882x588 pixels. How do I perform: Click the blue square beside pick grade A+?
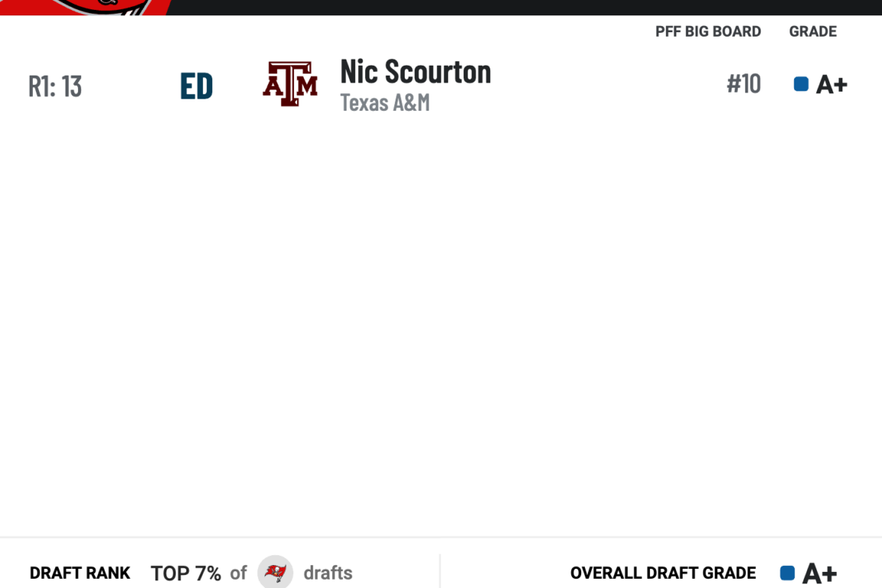point(801,84)
